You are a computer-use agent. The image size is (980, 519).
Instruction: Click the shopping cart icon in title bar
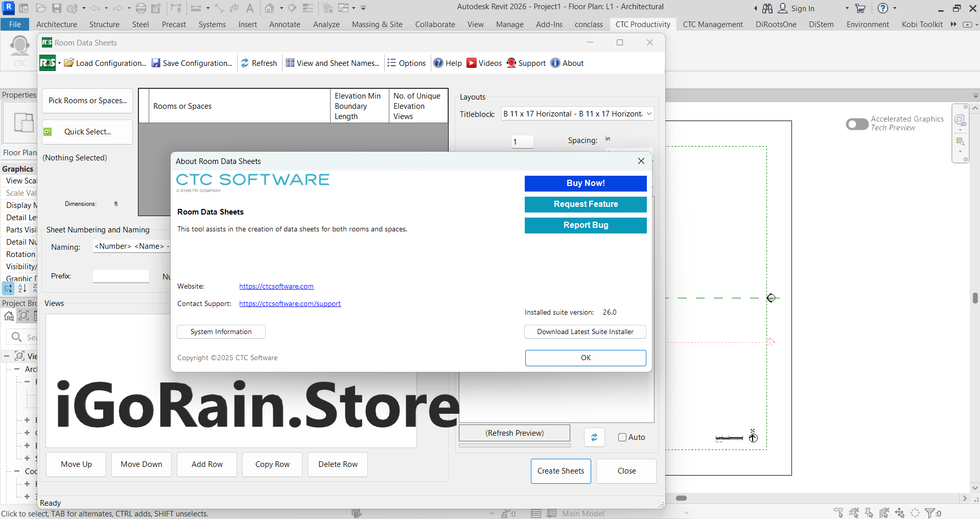860,8
